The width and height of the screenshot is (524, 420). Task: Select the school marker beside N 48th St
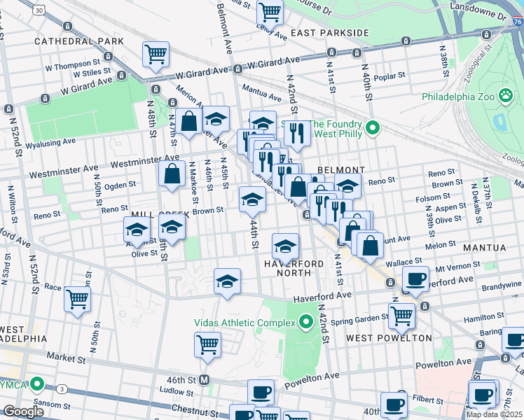coord(172,229)
